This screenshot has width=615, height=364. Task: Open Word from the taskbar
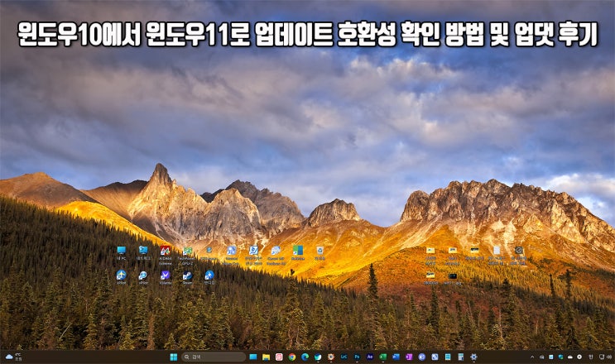(x=396, y=357)
